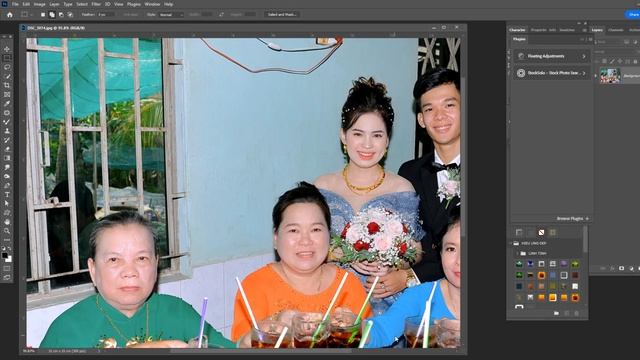Viewport: 640px width, 360px height.
Task: Select the Path Selection tool
Action: pos(7,203)
